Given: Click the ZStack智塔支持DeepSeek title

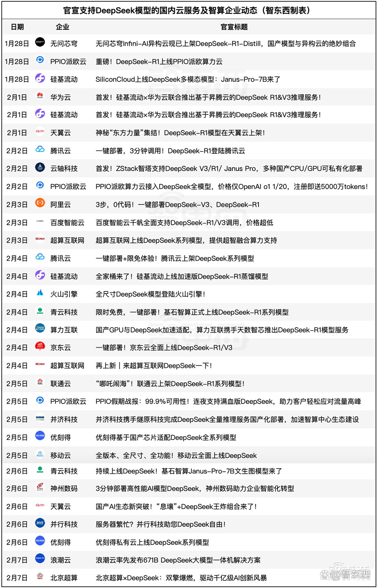Looking at the screenshot, I should tap(229, 169).
